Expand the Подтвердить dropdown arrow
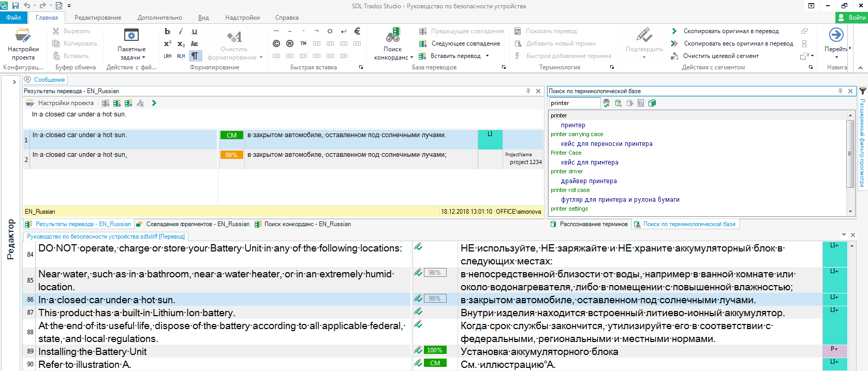 point(644,57)
